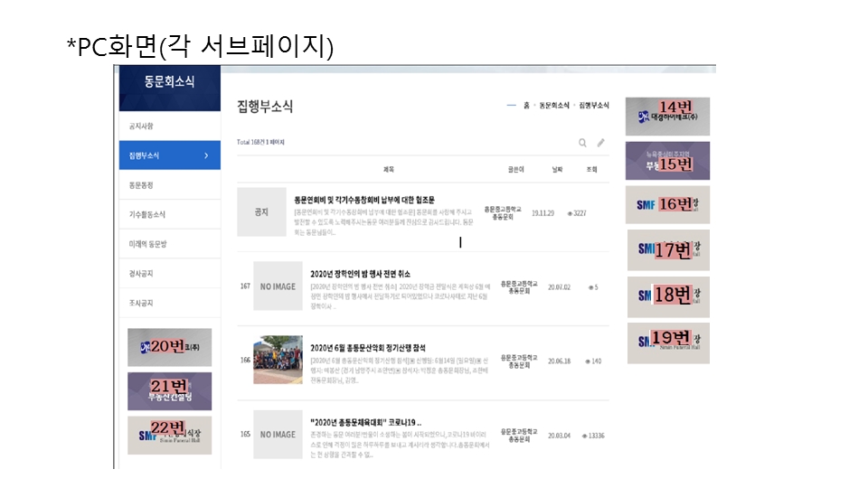Click post number 167

click(245, 286)
